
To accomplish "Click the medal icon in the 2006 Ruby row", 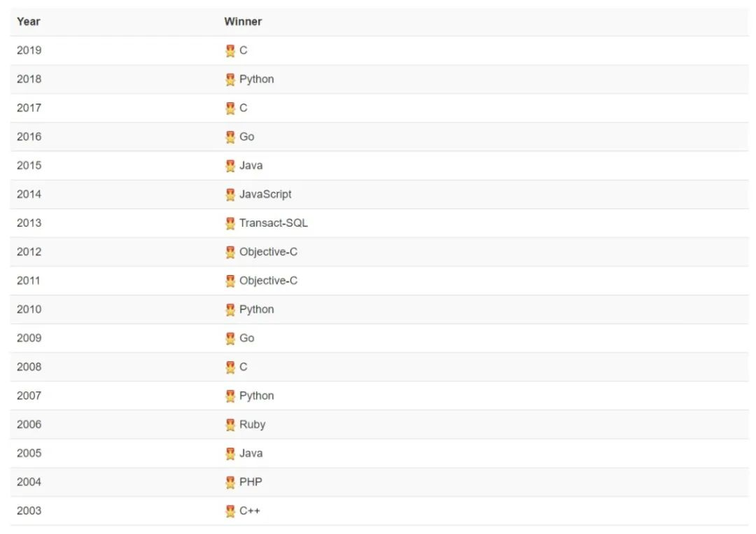I will (x=230, y=425).
